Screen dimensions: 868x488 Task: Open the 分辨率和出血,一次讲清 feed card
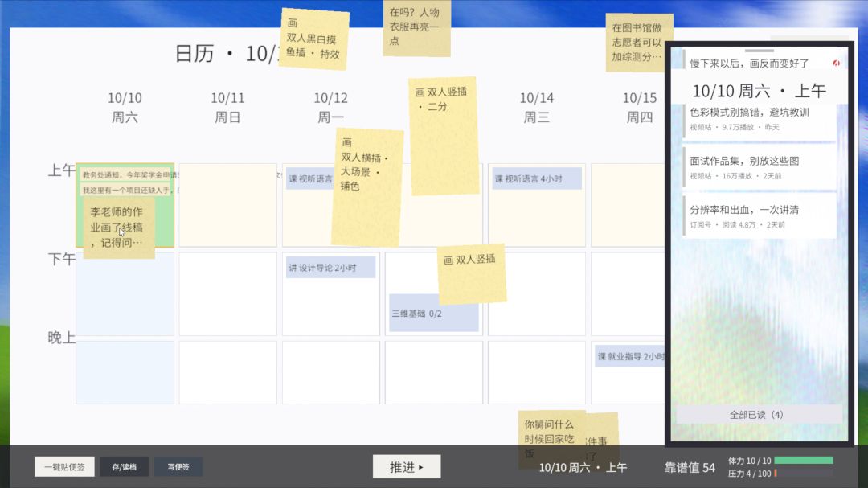tap(759, 216)
